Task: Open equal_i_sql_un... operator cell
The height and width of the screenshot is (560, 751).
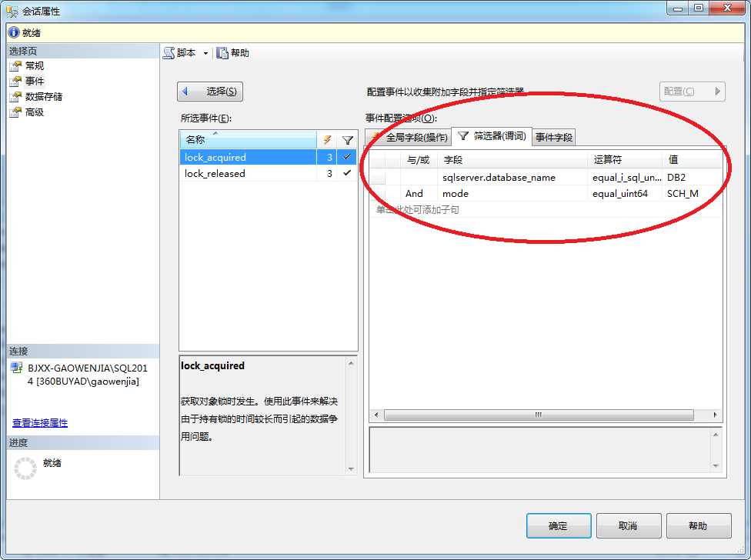Action: click(x=625, y=177)
